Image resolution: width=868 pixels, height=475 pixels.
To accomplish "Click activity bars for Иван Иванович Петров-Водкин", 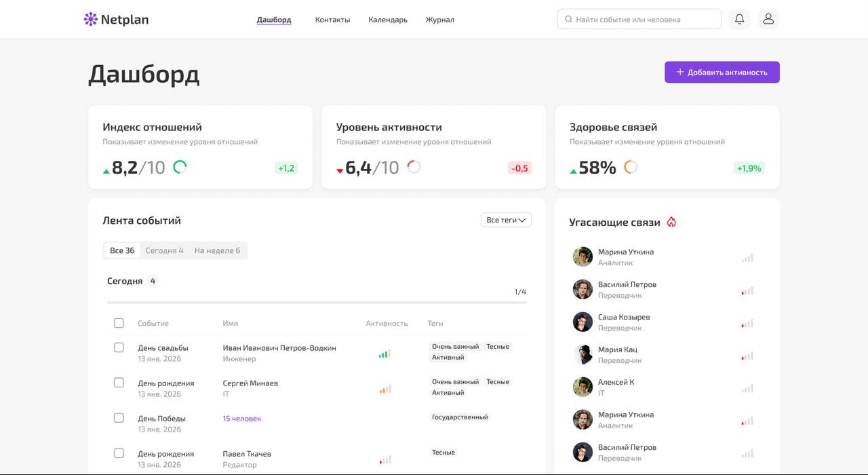I will [x=384, y=354].
